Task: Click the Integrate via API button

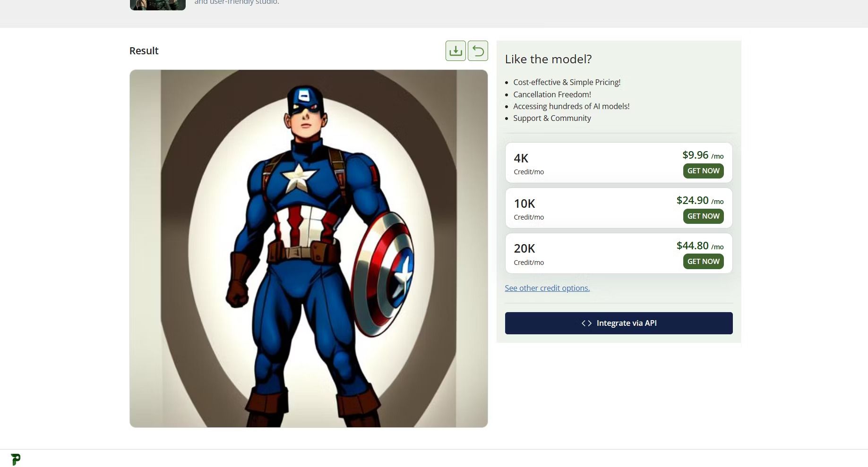Action: click(619, 323)
